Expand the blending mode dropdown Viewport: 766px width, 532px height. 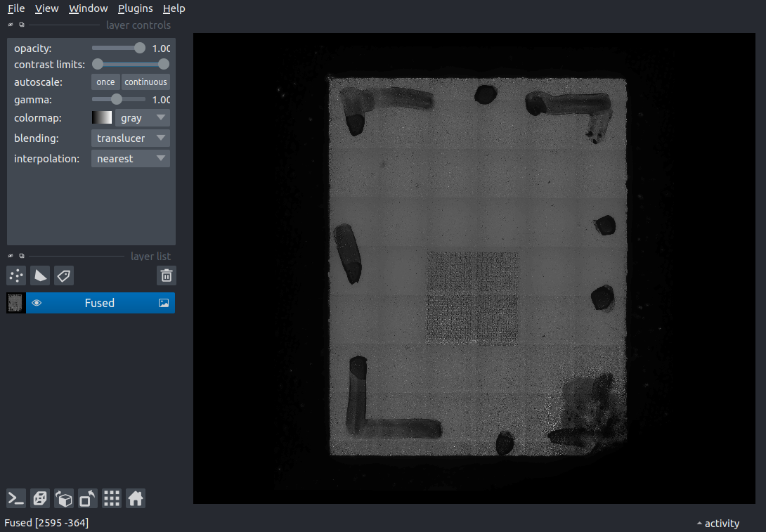pos(131,138)
